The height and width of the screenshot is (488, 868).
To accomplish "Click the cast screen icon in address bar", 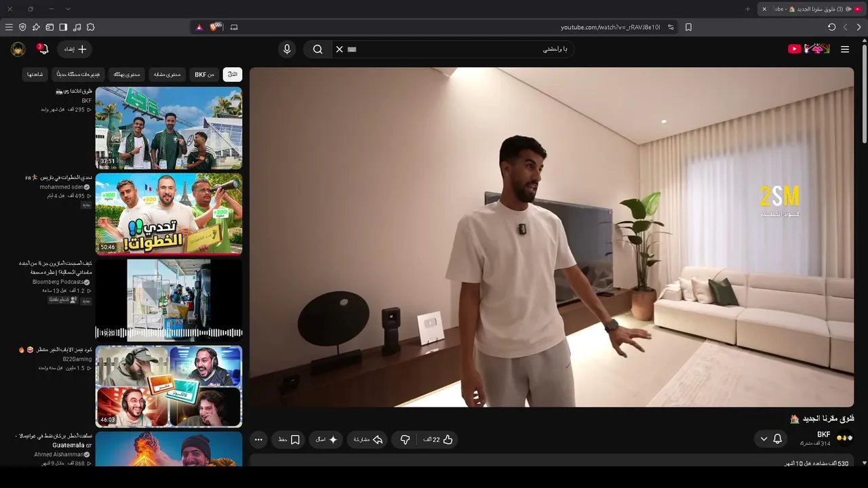I will pos(234,27).
